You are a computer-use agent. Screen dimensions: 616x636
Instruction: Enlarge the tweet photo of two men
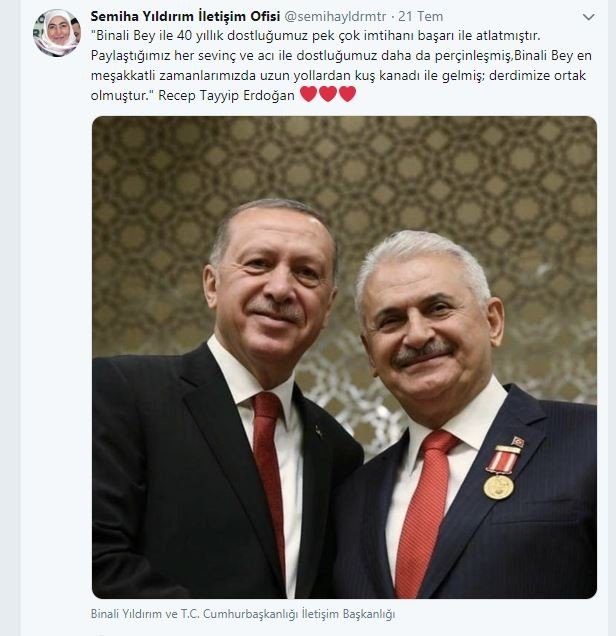tap(344, 357)
